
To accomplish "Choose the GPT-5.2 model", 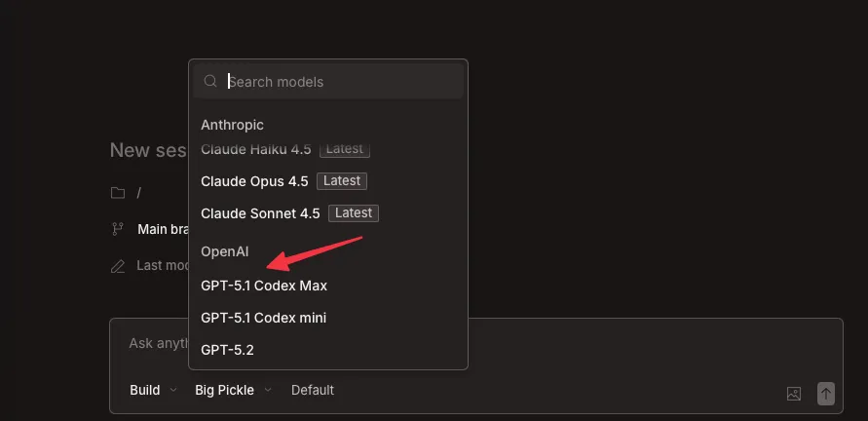I will [x=227, y=349].
